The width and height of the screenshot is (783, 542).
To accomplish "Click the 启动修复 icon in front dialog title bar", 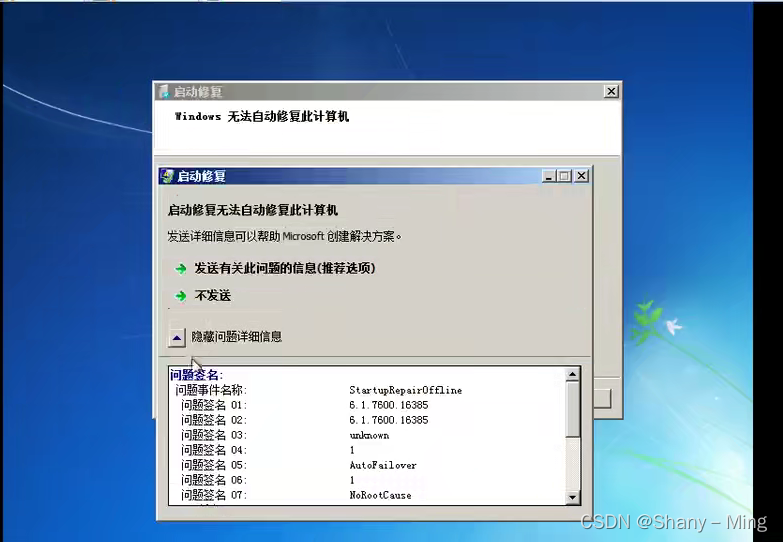I will click(x=167, y=176).
